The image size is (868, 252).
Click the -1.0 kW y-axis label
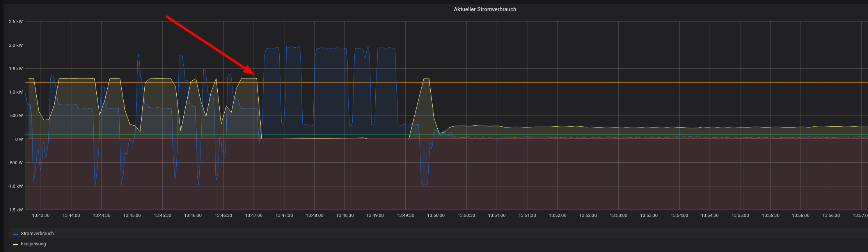point(15,186)
